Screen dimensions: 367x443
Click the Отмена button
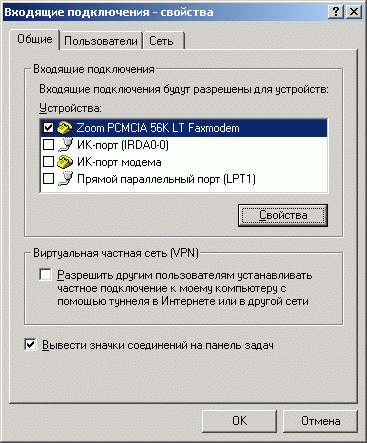(320, 421)
